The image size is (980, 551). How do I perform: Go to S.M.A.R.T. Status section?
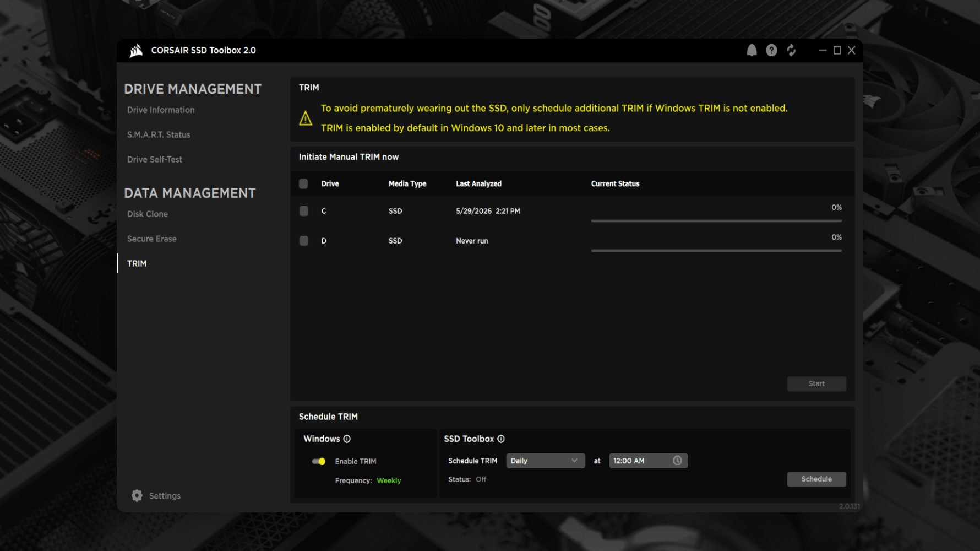(x=159, y=134)
